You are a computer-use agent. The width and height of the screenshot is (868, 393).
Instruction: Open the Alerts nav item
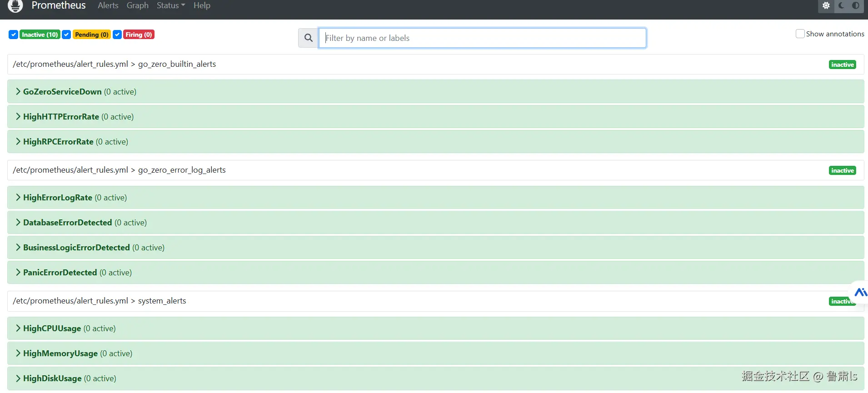[108, 5]
